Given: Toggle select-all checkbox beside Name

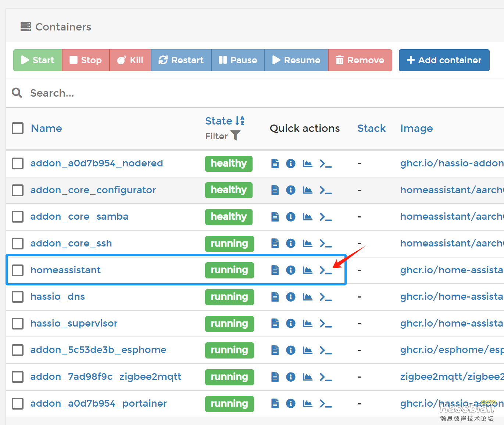Looking at the screenshot, I should pyautogui.click(x=18, y=128).
